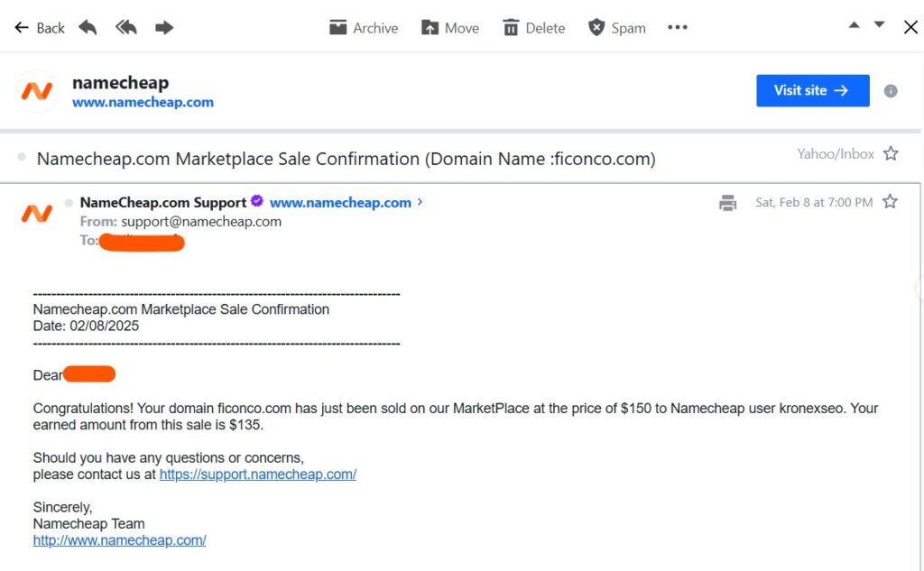Open the three-dot more actions menu
Screen dimensions: 924x571
tap(678, 28)
